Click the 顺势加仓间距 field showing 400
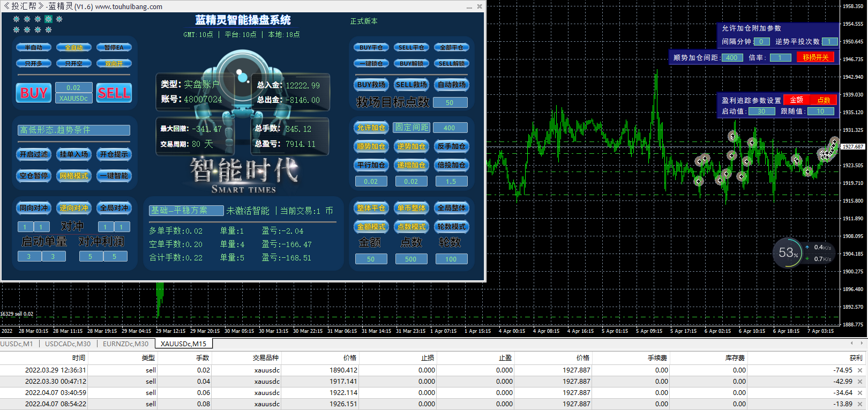868x410 pixels. pyautogui.click(x=732, y=58)
